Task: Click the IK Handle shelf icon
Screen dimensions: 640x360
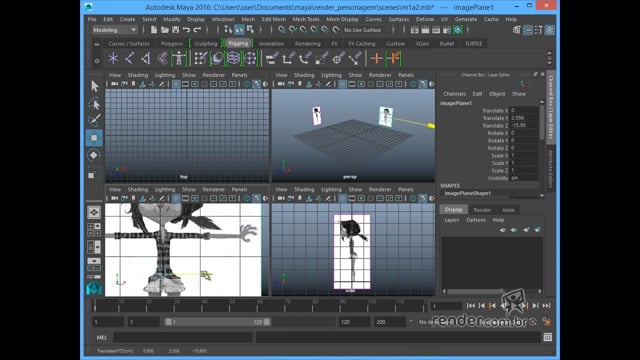Action: pos(145,58)
